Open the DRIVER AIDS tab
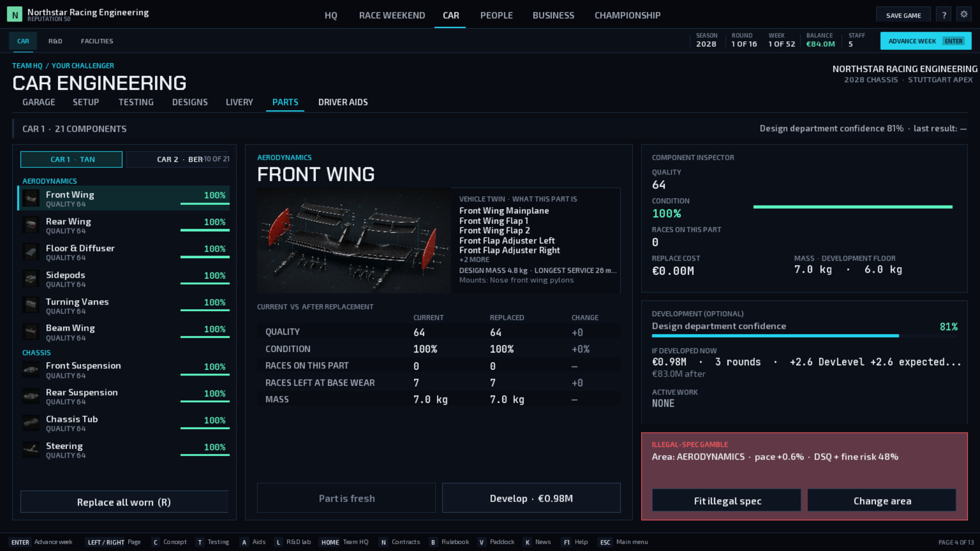 (343, 102)
